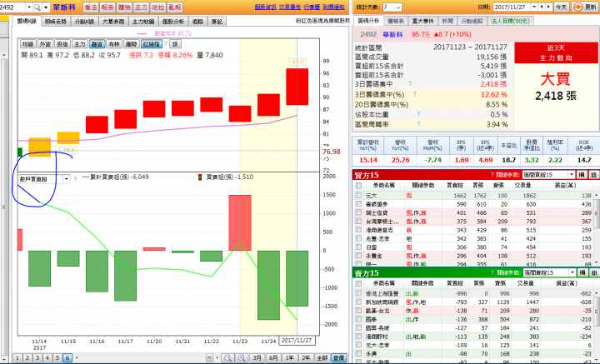
Task: Open the 個股資訊 link
Action: click(265, 7)
